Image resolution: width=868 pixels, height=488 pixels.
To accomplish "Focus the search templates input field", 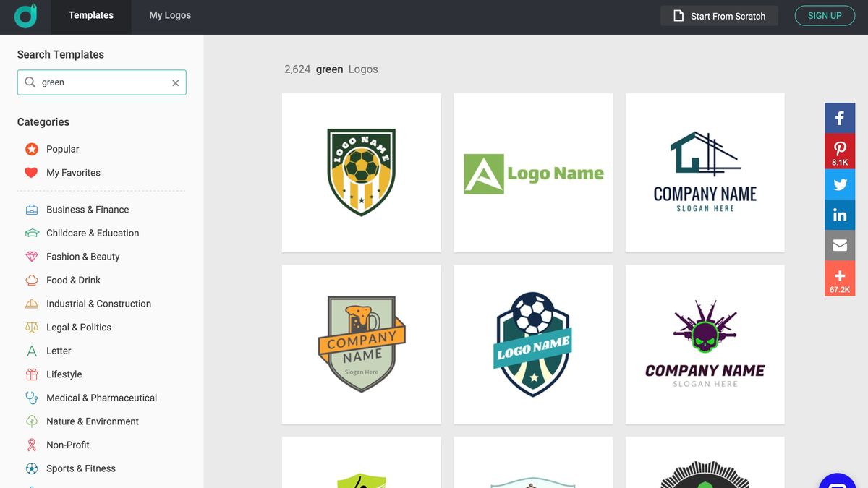I will (x=102, y=82).
